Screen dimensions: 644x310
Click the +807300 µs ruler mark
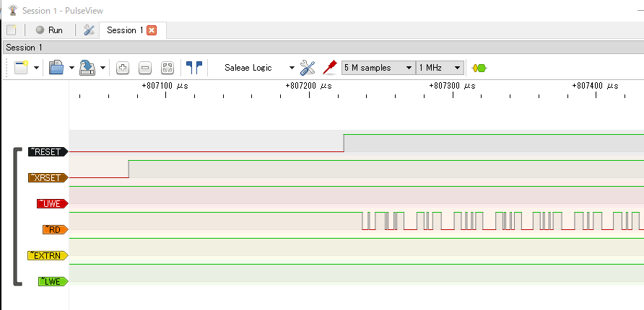click(x=453, y=86)
